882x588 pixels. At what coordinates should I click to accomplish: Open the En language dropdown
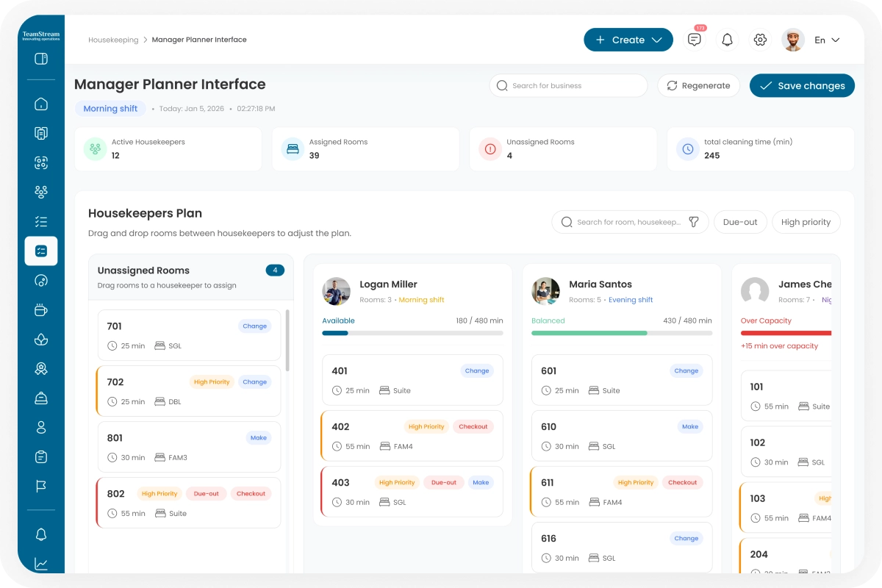click(827, 40)
